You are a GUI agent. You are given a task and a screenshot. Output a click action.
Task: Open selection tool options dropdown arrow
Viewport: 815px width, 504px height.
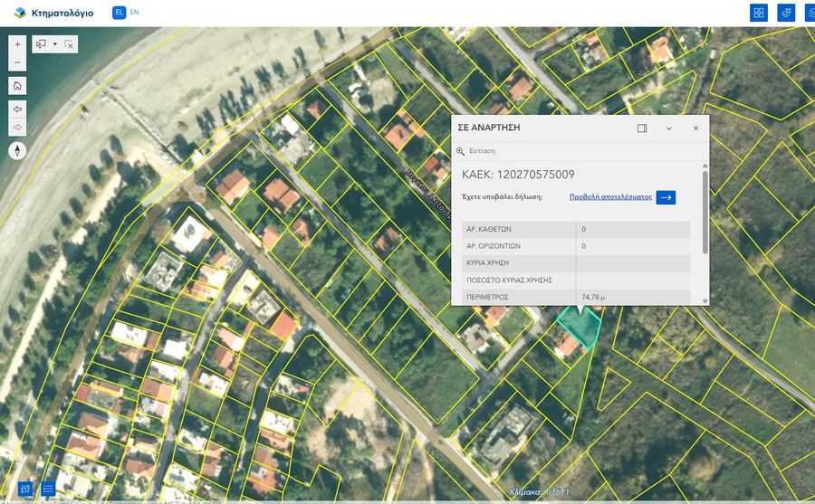(55, 43)
